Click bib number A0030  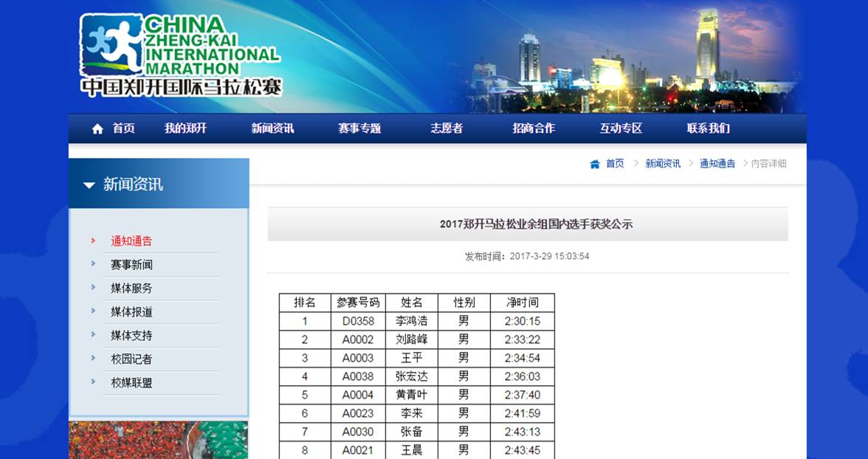(x=358, y=432)
